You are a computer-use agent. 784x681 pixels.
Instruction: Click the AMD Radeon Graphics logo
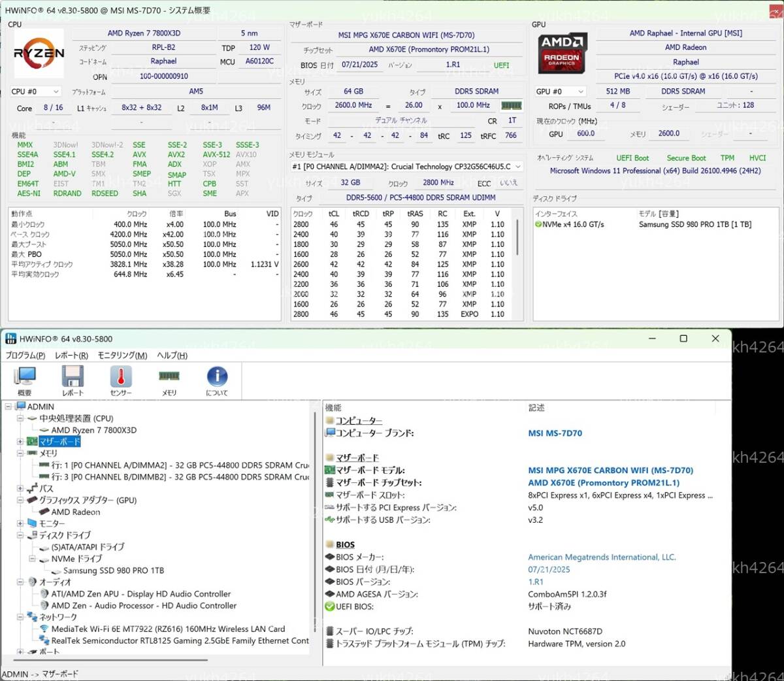coord(562,52)
